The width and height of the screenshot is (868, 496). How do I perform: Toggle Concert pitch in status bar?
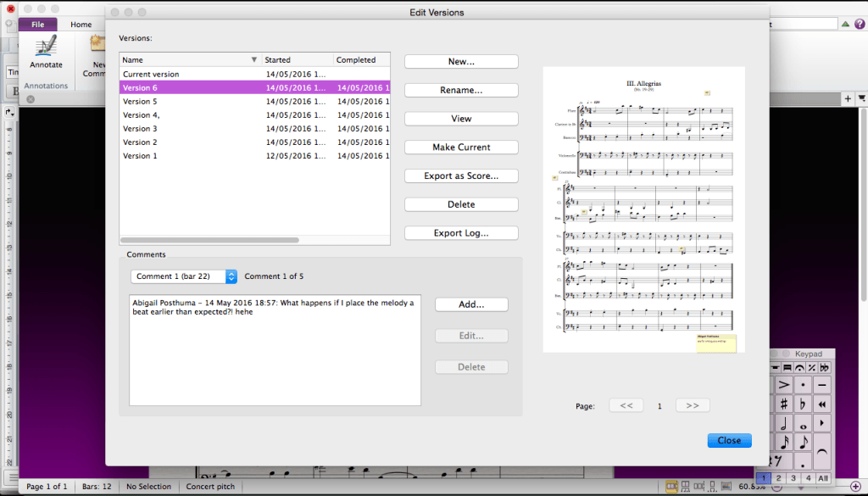pos(210,487)
